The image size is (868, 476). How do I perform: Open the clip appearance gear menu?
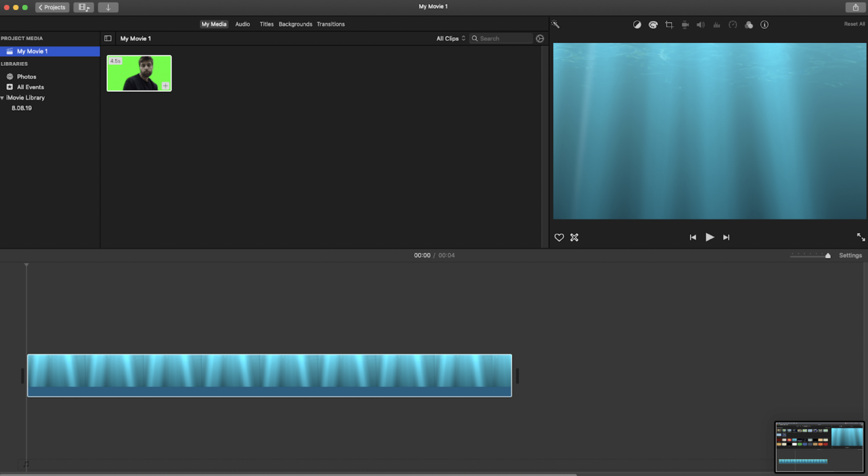point(540,38)
